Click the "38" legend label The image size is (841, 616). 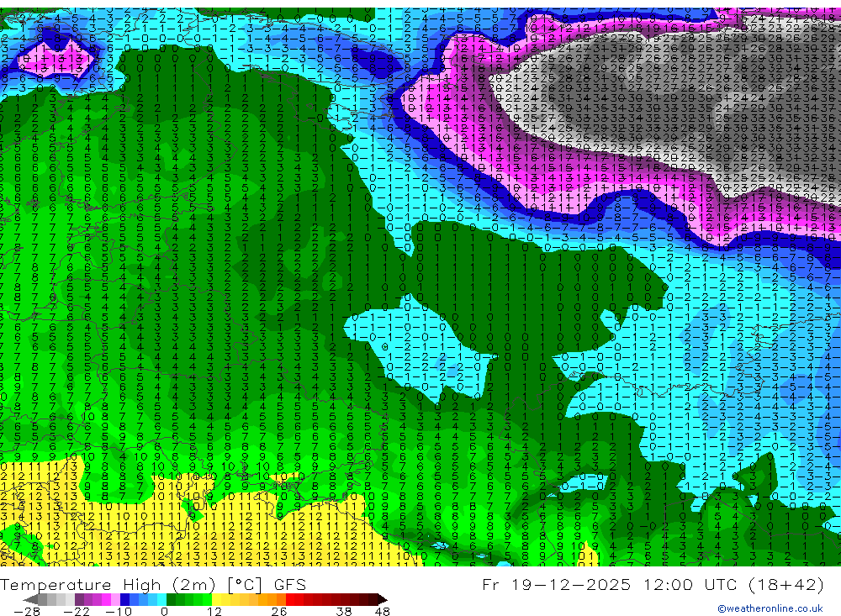(x=343, y=611)
